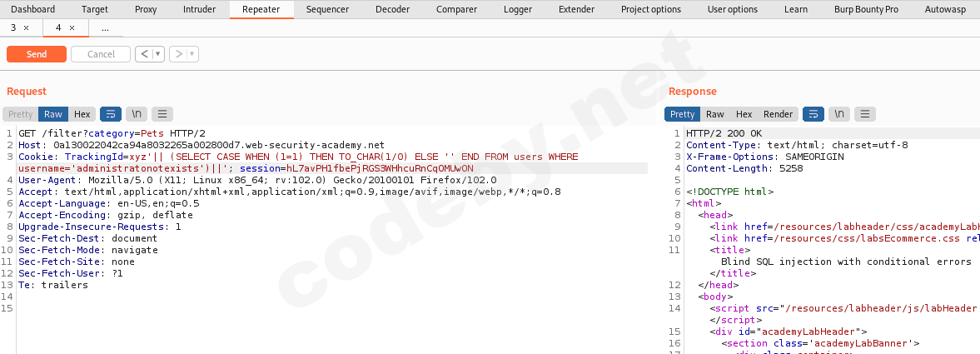This screenshot has width=980, height=354.
Task: Open the Dashboard tab
Action: click(x=33, y=9)
